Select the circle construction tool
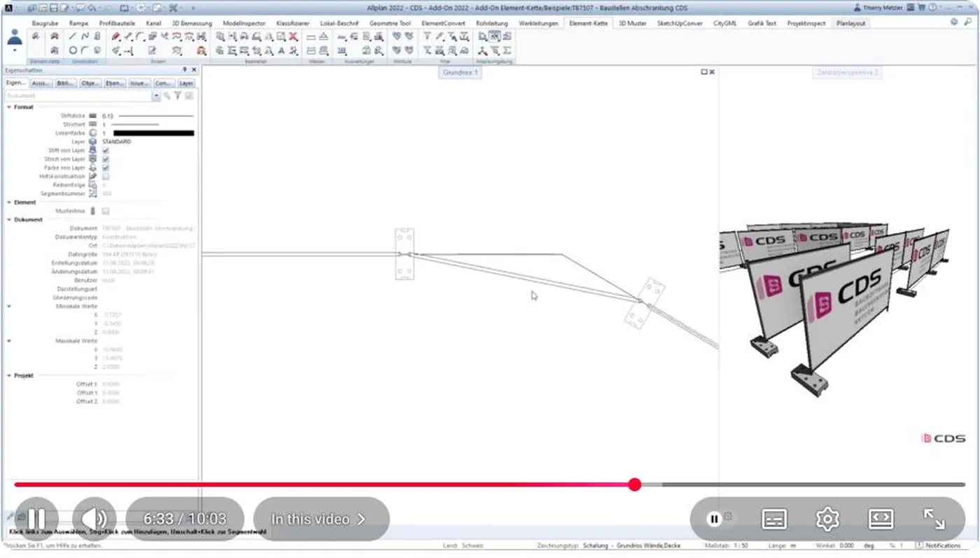Screen dimensions: 980x558 tap(73, 50)
